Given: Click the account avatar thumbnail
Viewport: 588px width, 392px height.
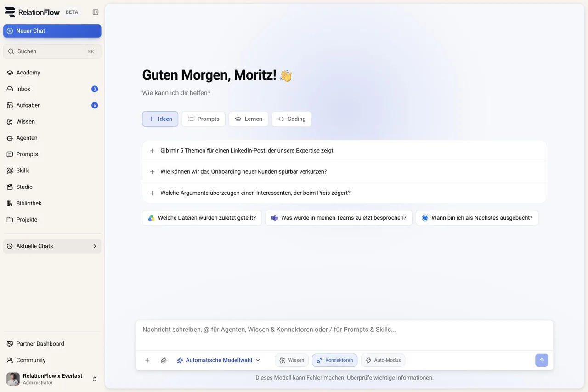Looking at the screenshot, I should tap(13, 379).
